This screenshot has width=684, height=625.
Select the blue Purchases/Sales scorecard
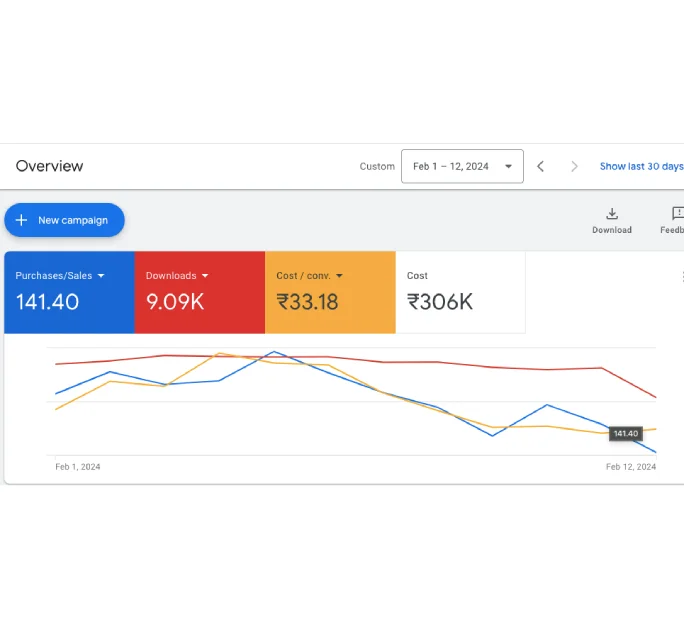coord(69,292)
